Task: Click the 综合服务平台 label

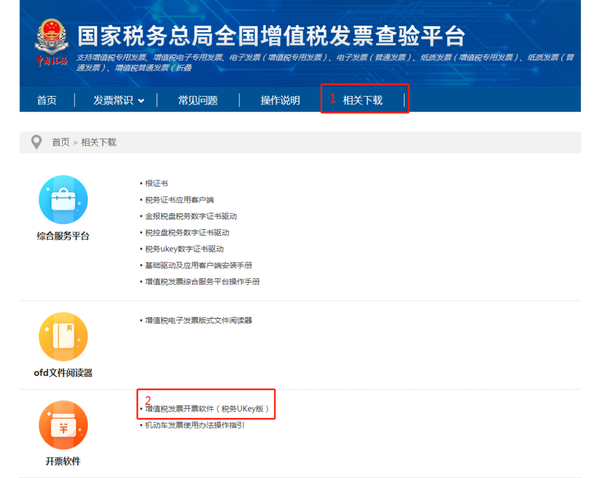Action: click(63, 236)
